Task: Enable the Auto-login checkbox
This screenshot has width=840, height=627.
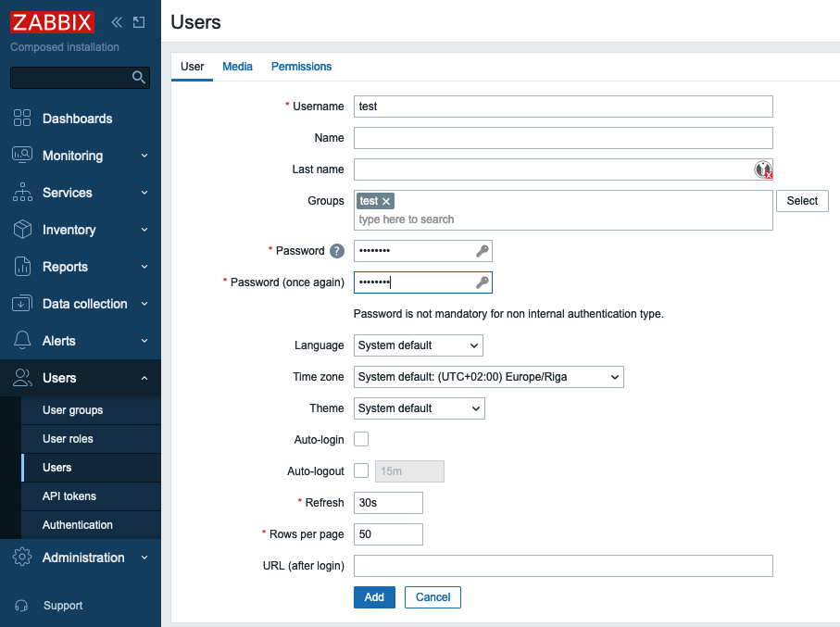Action: coord(361,439)
